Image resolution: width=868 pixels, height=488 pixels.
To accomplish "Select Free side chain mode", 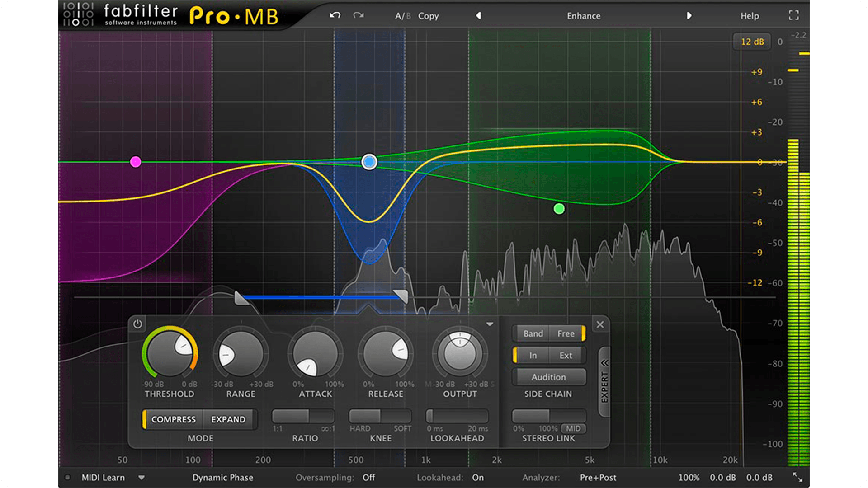I will pos(566,333).
